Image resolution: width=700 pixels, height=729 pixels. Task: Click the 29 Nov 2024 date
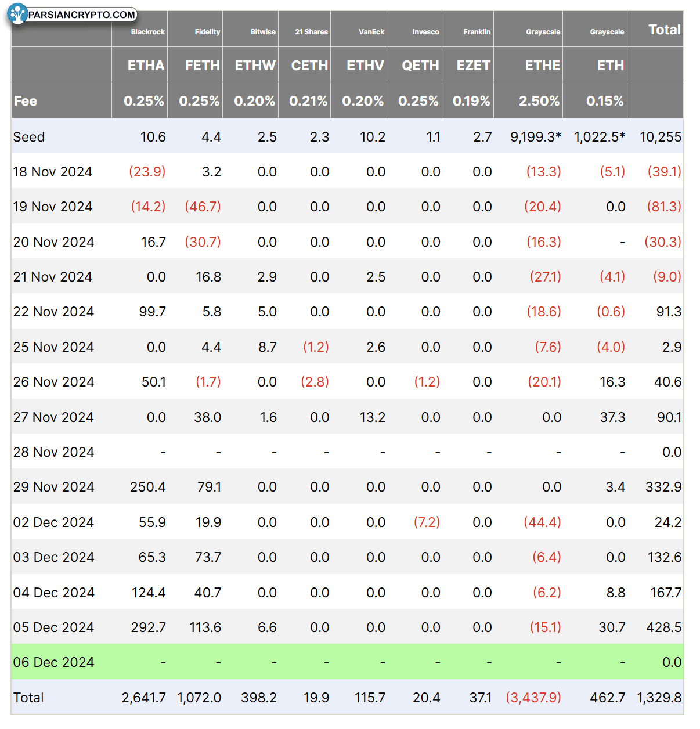[53, 487]
